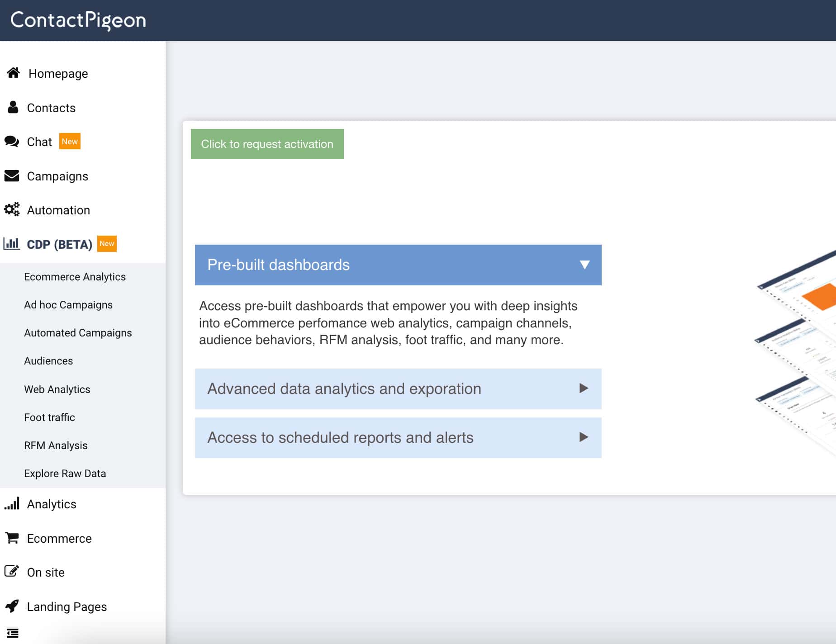Click the Homepage house icon
Screen dimensions: 836x644
click(x=14, y=73)
